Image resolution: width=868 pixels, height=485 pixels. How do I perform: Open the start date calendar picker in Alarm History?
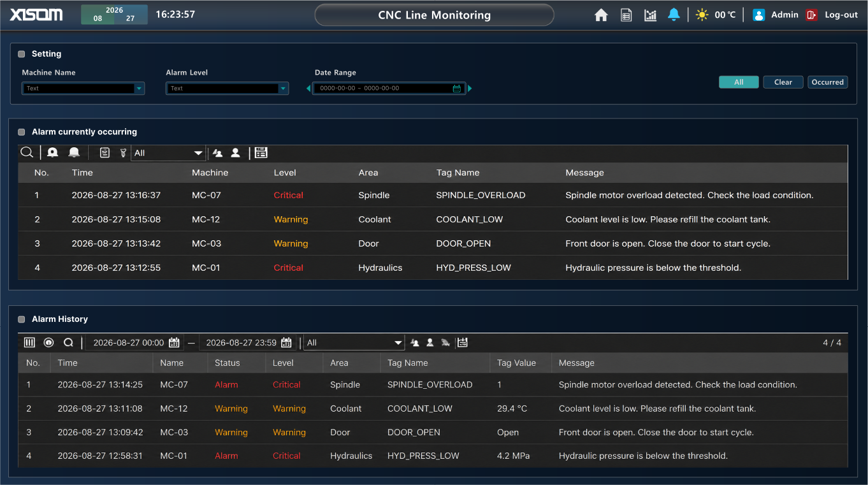[174, 343]
